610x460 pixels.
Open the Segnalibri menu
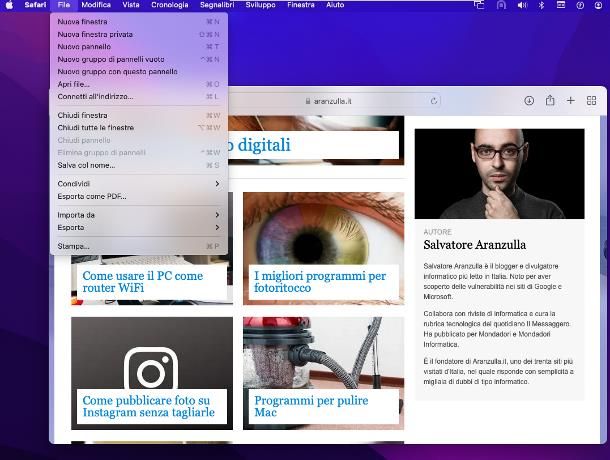pyautogui.click(x=217, y=5)
